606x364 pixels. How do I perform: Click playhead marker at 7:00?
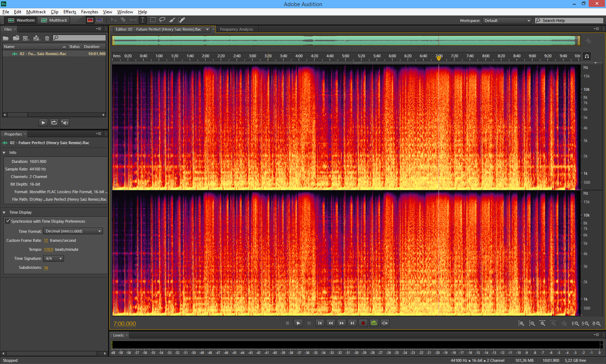(x=439, y=58)
